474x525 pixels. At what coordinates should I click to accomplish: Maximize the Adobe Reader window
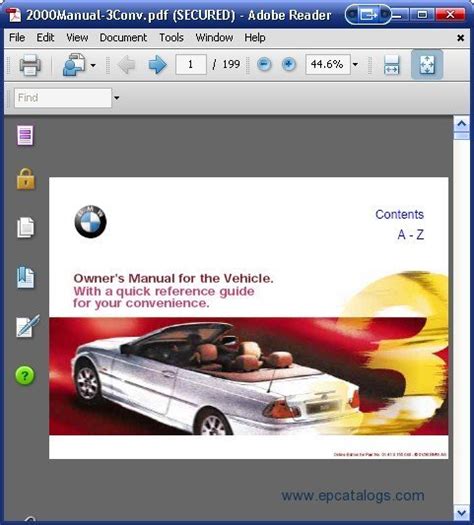[x=422, y=15]
